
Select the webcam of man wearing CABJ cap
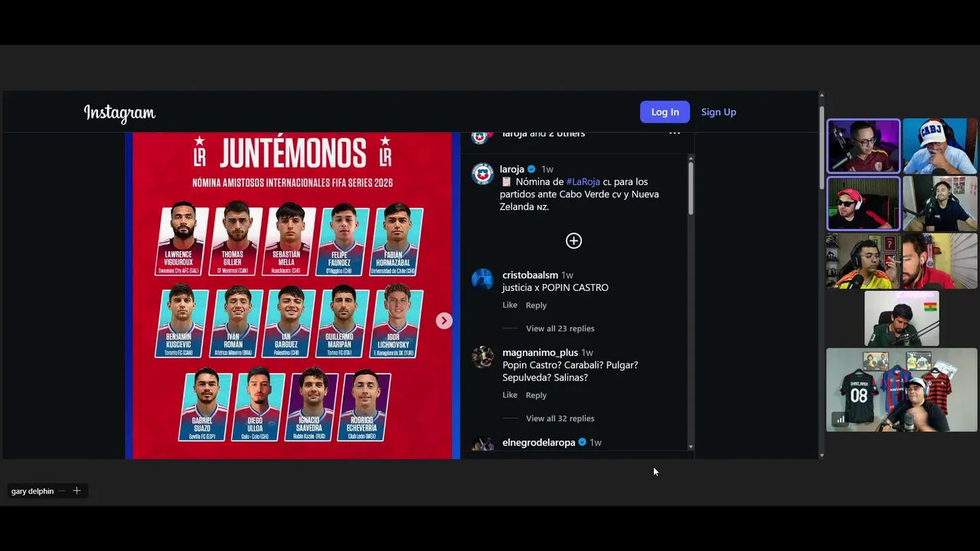point(939,145)
